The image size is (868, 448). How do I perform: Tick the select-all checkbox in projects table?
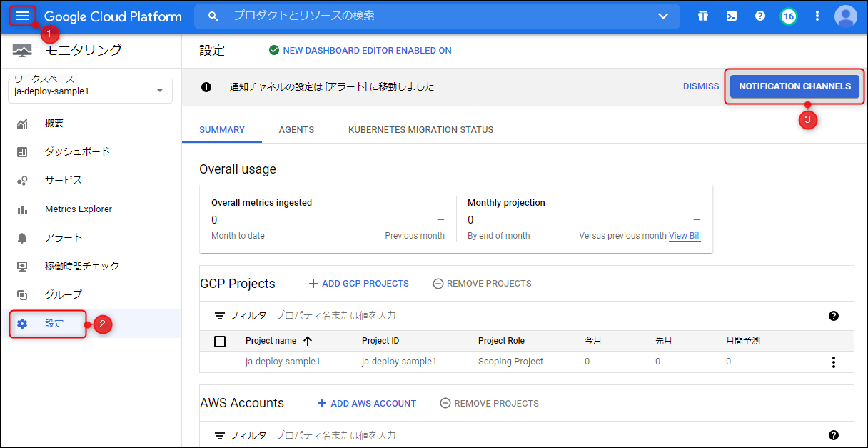220,342
